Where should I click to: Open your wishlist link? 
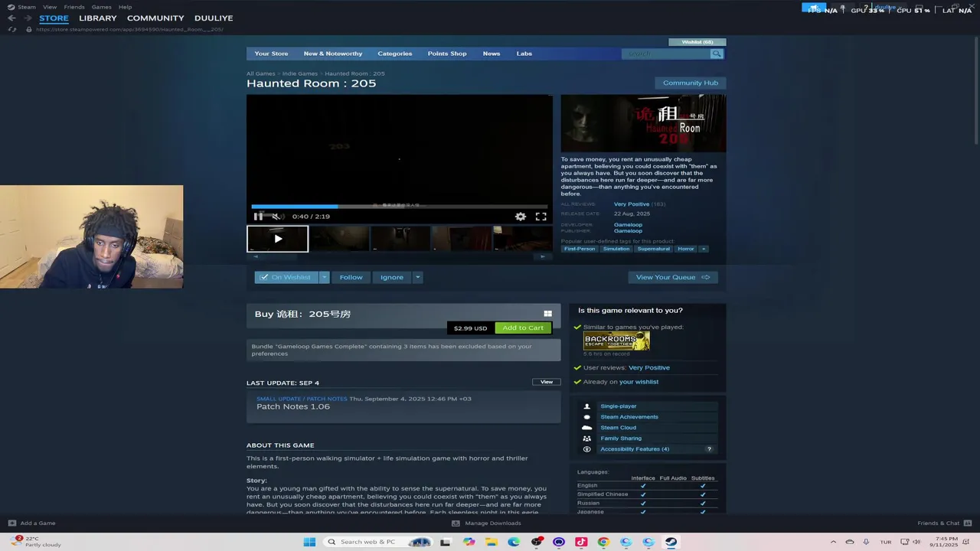(639, 382)
